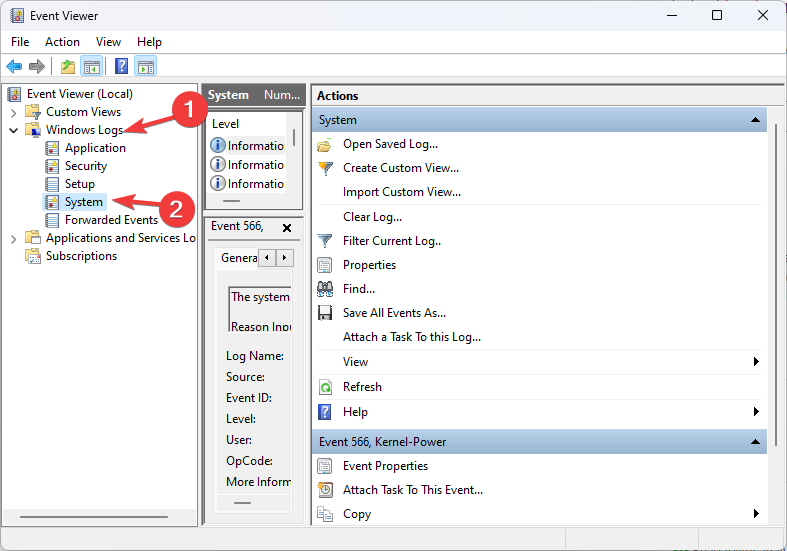787x551 pixels.
Task: Click the Level column header
Action: coord(225,124)
